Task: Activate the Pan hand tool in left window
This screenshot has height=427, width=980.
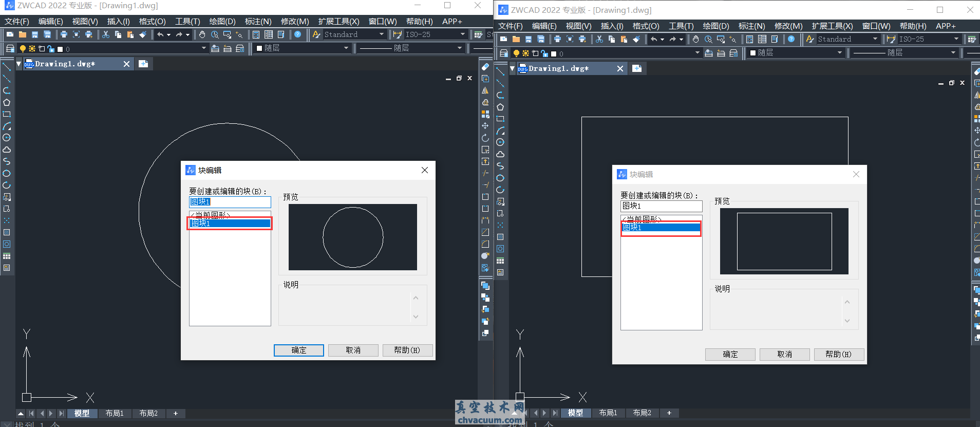Action: pyautogui.click(x=202, y=34)
